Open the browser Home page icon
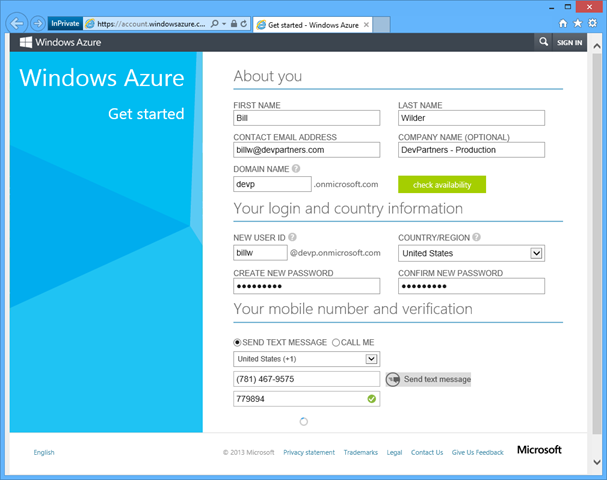The image size is (607, 480). coord(563,22)
